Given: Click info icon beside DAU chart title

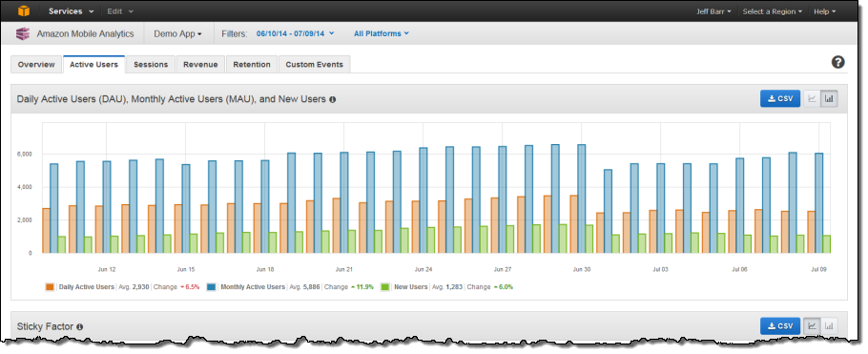Looking at the screenshot, I should click(333, 100).
